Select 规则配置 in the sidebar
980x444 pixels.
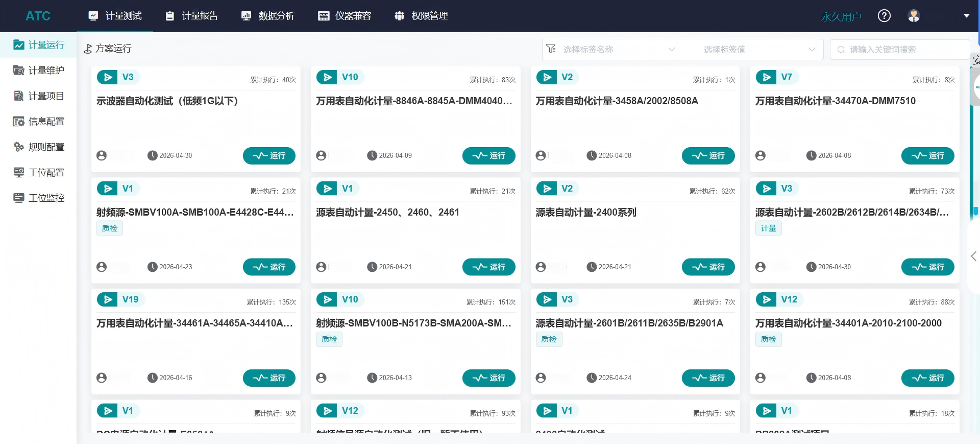point(38,147)
